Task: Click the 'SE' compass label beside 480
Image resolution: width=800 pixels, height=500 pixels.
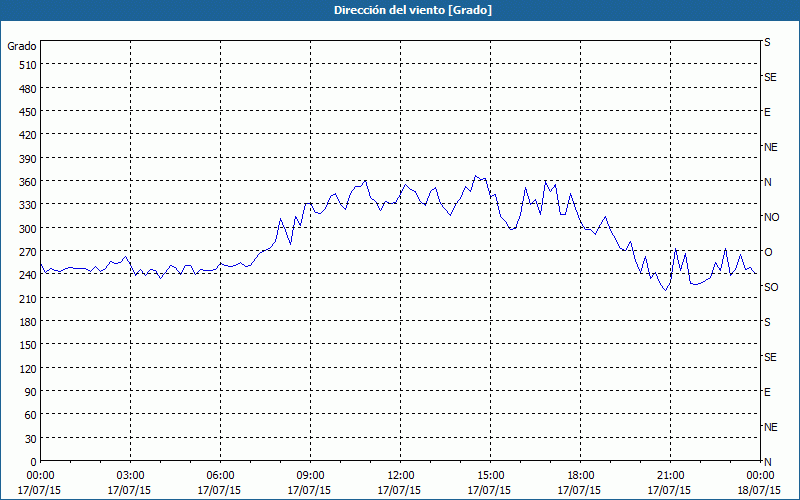Action: click(770, 78)
